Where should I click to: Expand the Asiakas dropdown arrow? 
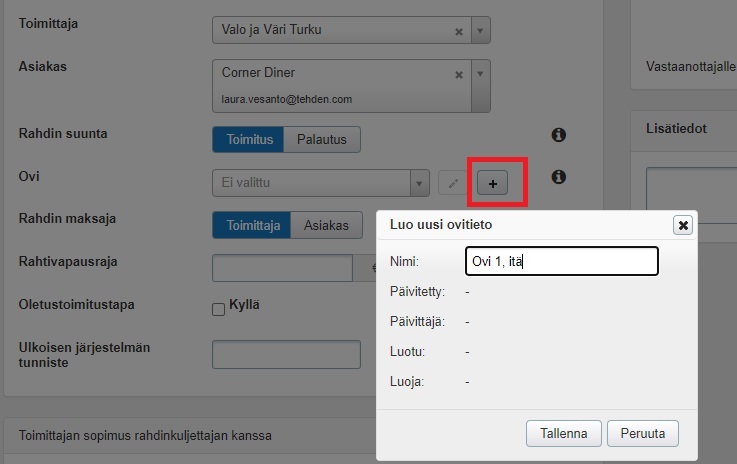coord(480,74)
